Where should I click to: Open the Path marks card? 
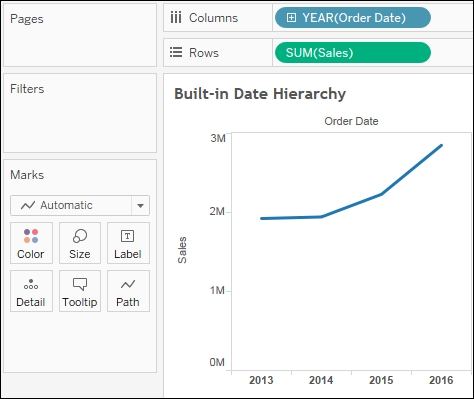pos(128,291)
